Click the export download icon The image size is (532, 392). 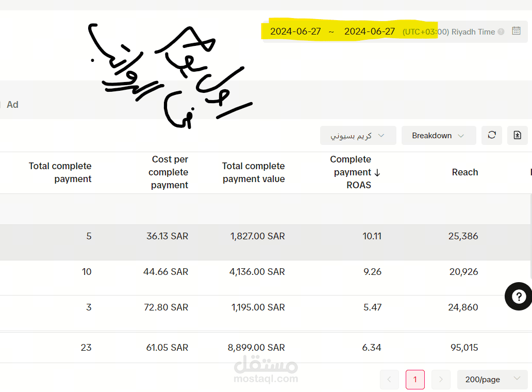point(518,135)
